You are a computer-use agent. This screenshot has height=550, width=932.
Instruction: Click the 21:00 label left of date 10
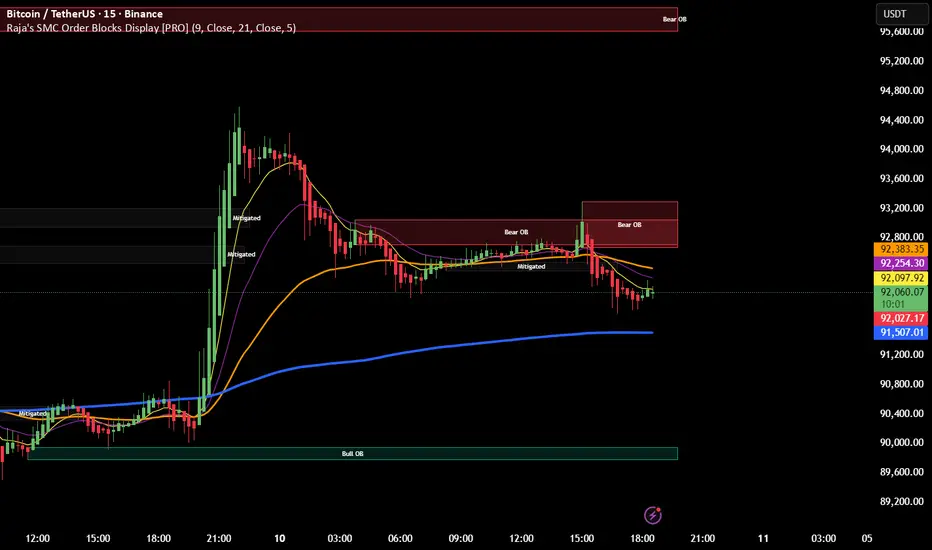219,539
